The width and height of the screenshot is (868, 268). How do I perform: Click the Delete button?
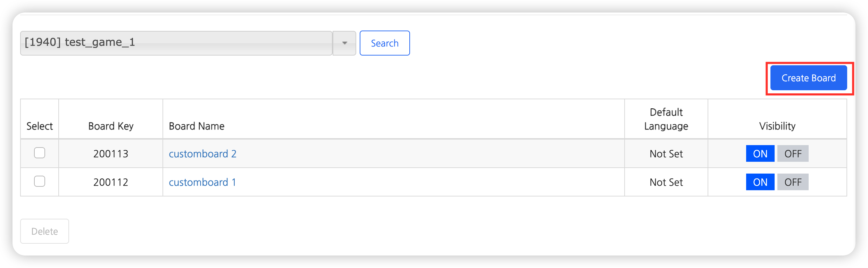pyautogui.click(x=44, y=231)
